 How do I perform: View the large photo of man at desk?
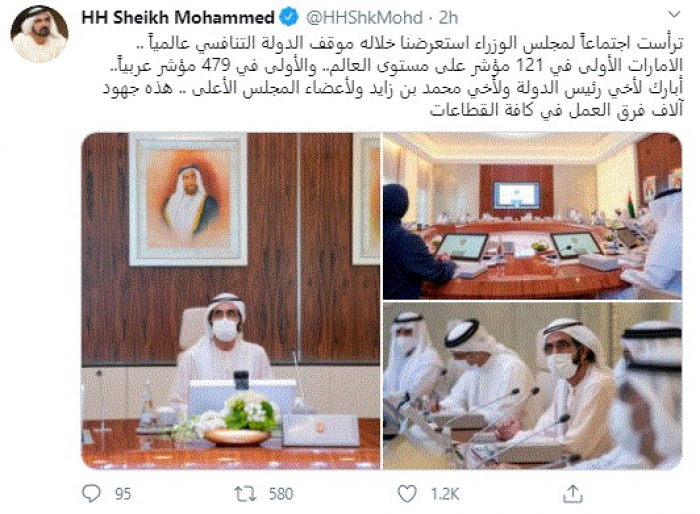[x=231, y=301]
